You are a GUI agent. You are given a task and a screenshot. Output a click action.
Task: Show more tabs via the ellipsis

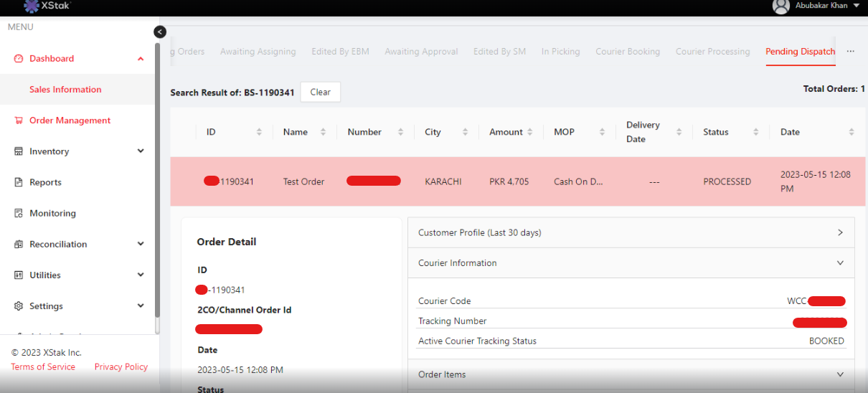[850, 52]
